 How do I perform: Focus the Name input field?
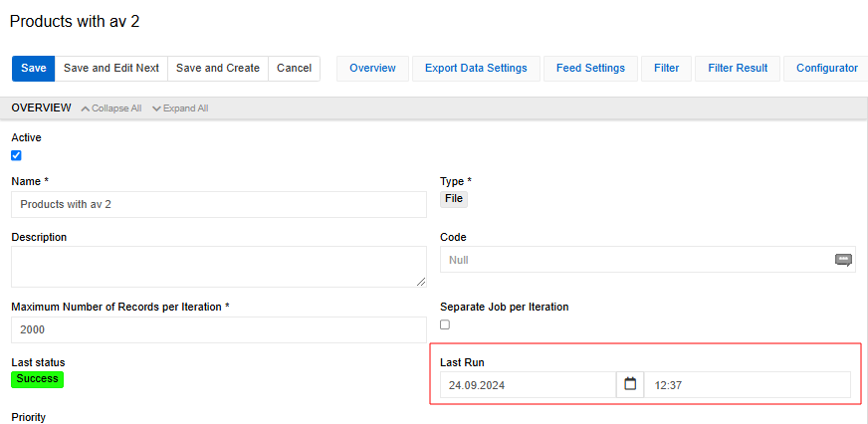click(x=219, y=204)
